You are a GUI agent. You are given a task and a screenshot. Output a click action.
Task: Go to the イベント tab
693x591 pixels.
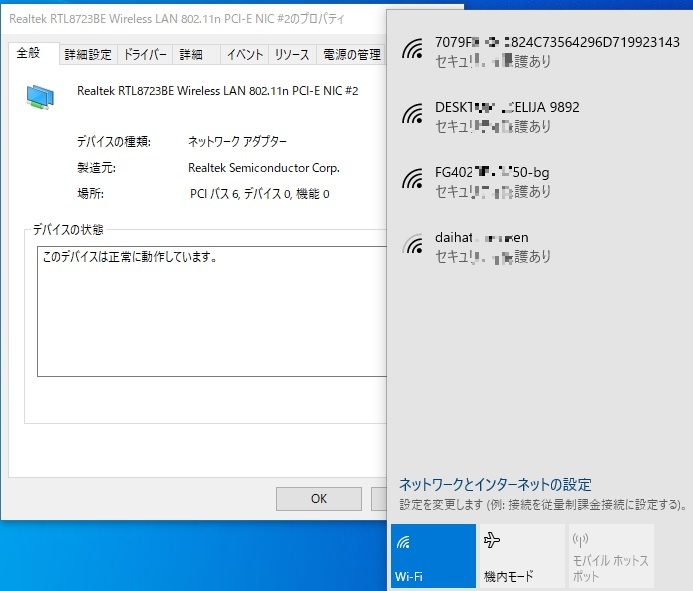pyautogui.click(x=245, y=55)
